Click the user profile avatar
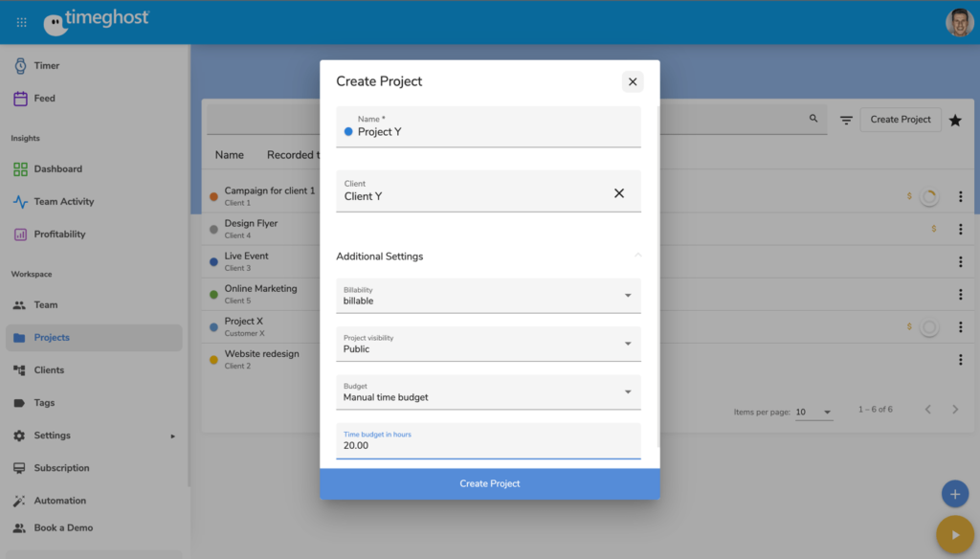The height and width of the screenshot is (559, 980). click(x=959, y=22)
